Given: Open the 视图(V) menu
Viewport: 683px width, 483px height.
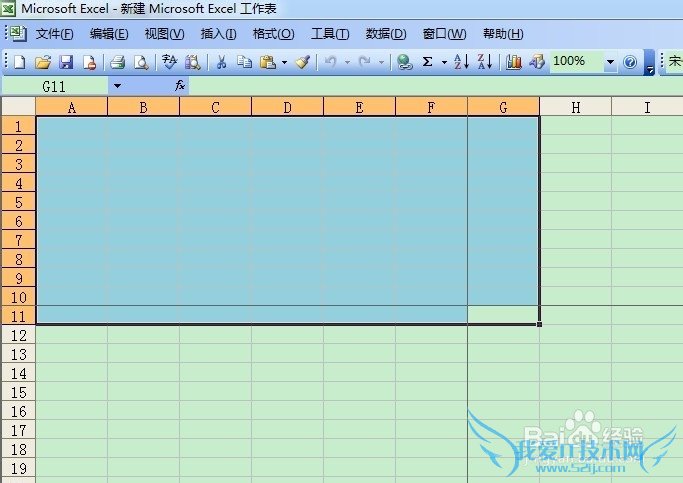Looking at the screenshot, I should click(164, 34).
